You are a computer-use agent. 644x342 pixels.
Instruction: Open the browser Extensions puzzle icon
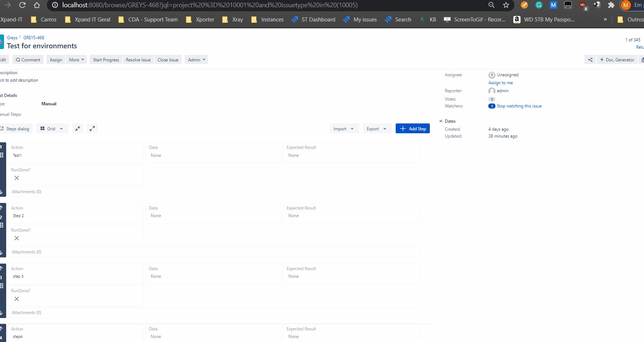[611, 5]
